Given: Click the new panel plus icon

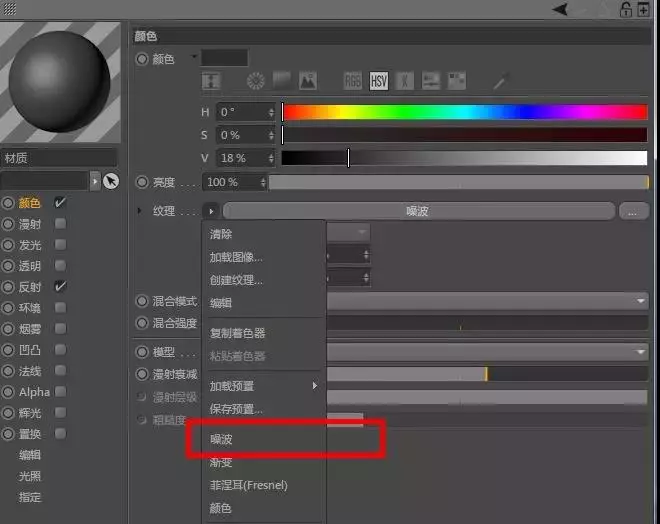Looking at the screenshot, I should (642, 9).
